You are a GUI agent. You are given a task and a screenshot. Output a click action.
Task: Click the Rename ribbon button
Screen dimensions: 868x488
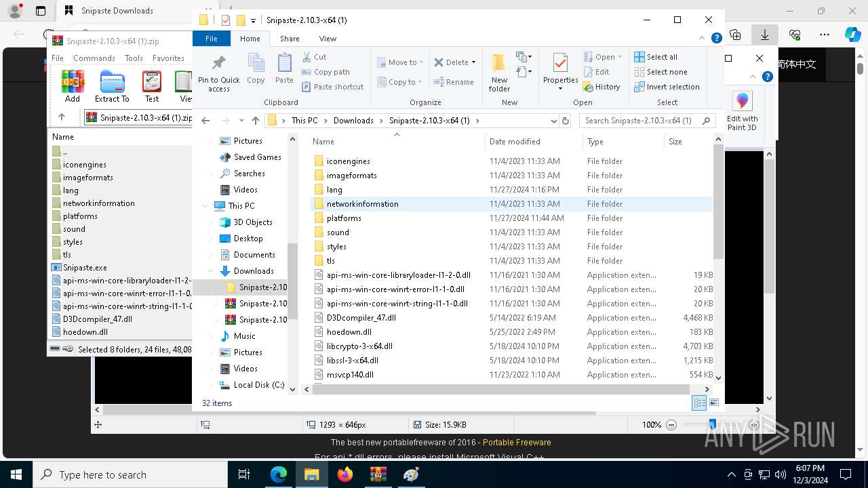click(454, 82)
